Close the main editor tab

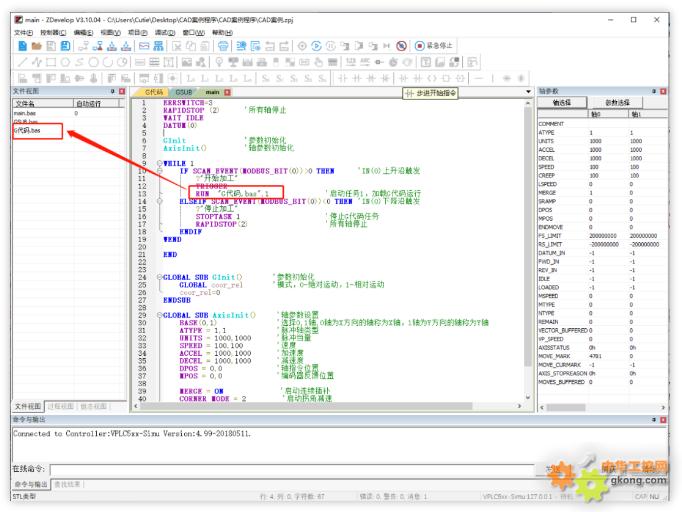click(x=227, y=92)
